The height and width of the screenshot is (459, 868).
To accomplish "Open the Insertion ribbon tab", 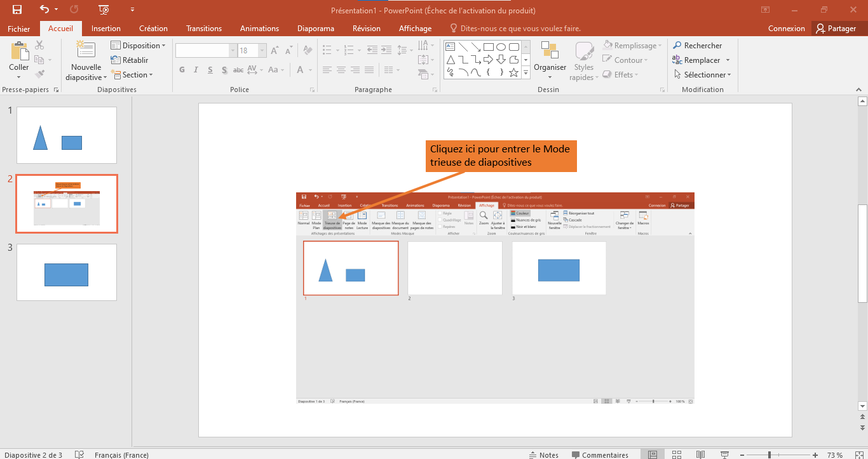I will coord(105,29).
